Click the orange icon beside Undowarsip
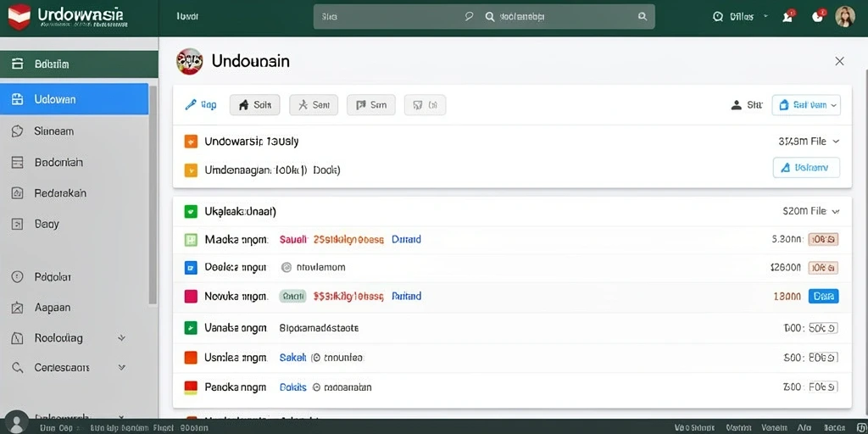Screen dimensions: 868x434 point(191,142)
